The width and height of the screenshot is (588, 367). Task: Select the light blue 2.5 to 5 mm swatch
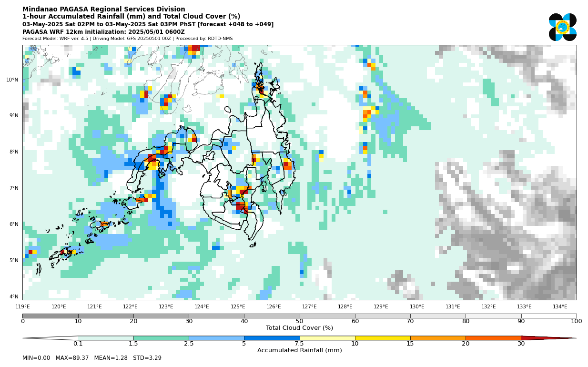coord(217,338)
